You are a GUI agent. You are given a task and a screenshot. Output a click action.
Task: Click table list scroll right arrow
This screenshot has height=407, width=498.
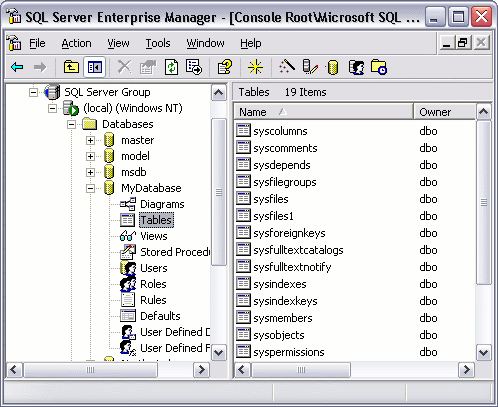(x=466, y=370)
